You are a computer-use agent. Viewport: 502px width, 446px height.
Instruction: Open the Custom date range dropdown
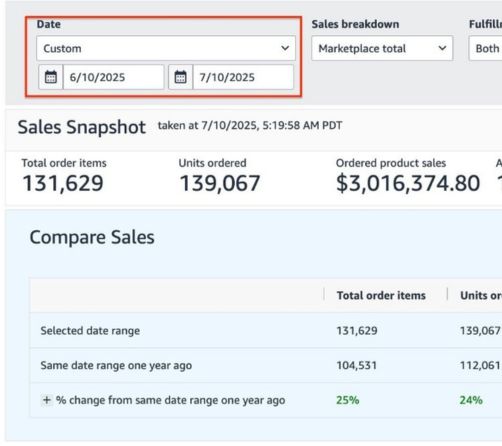pyautogui.click(x=166, y=48)
